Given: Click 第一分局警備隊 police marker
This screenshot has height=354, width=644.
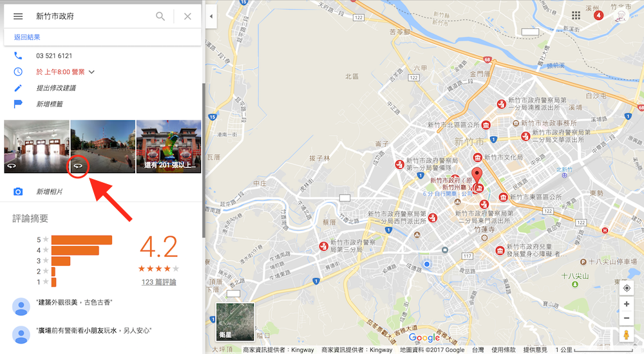Looking at the screenshot, I should (399, 164).
